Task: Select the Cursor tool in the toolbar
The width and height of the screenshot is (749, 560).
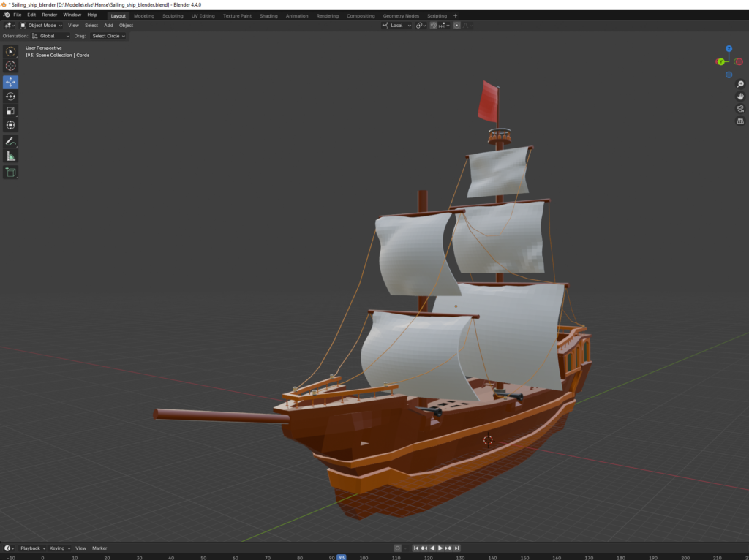Action: 10,66
